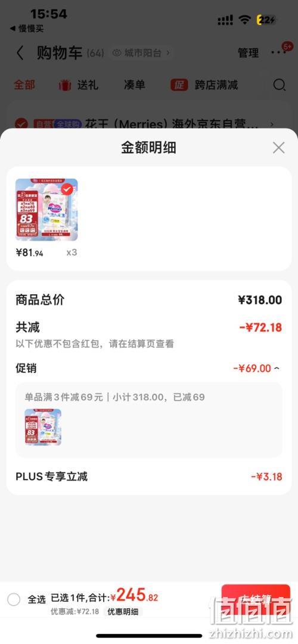This screenshot has height=644, width=298.
Task: Tap the red 促 promotion badge icon
Action: click(179, 85)
